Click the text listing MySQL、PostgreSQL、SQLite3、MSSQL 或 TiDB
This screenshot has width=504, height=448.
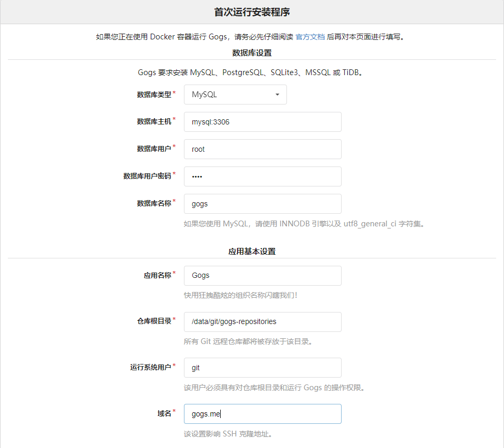coord(251,72)
